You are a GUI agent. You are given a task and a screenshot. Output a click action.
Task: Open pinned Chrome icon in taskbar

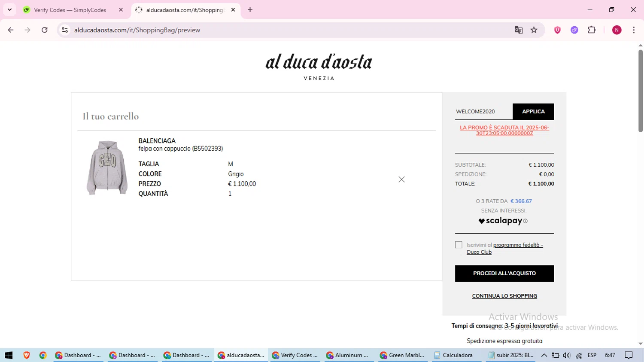(x=43, y=355)
